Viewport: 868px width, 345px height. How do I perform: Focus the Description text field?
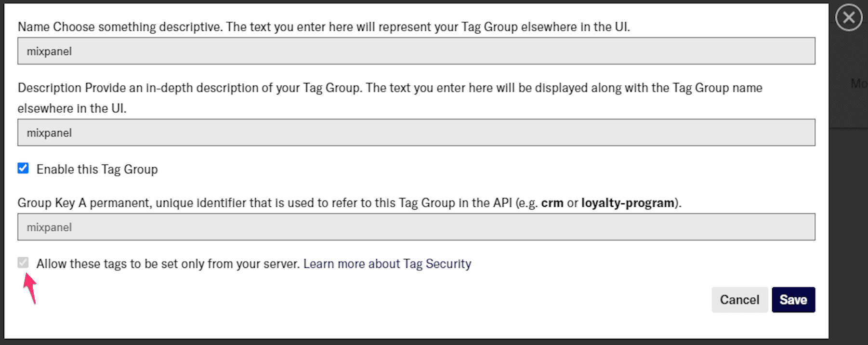[x=416, y=133]
